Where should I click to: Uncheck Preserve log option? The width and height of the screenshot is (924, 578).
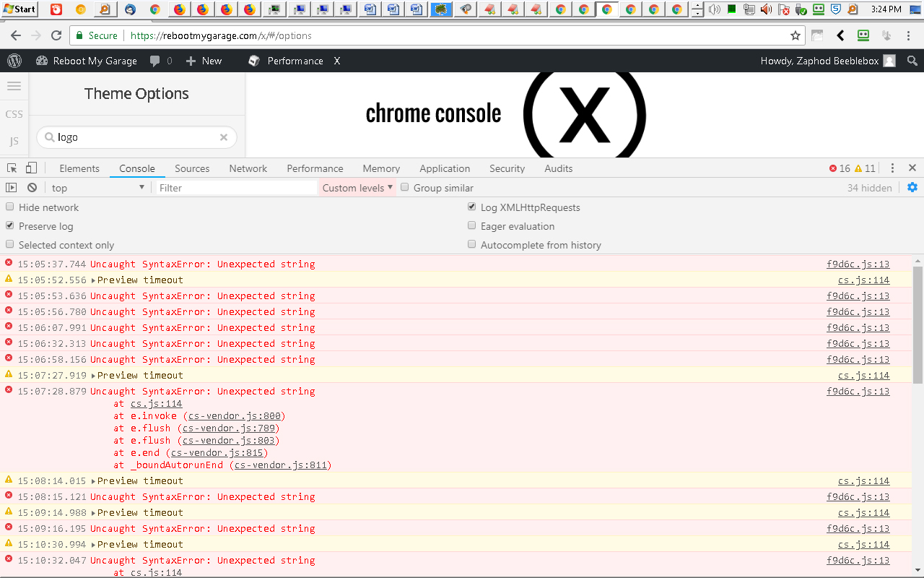point(10,226)
